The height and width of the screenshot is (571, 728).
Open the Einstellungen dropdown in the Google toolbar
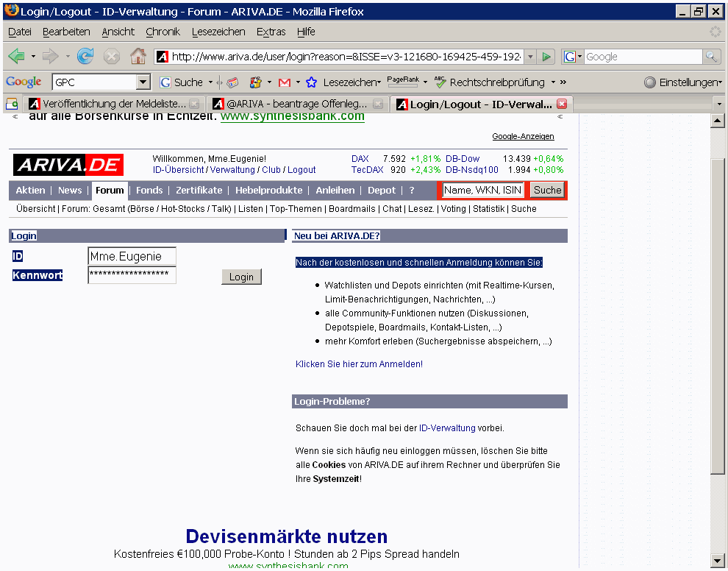683,82
